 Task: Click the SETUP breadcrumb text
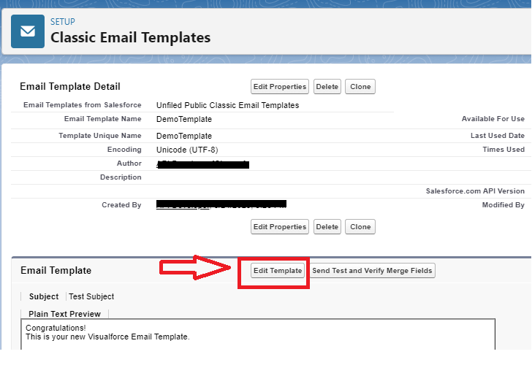coord(62,22)
